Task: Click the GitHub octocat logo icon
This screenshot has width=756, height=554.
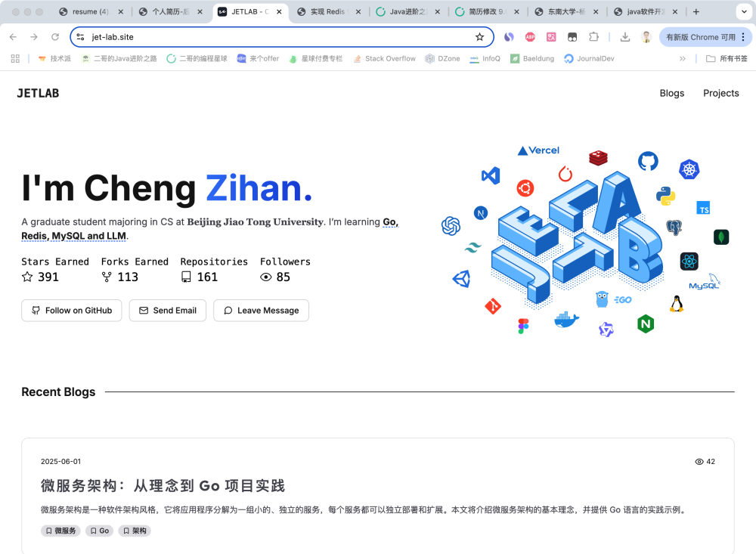Action: click(648, 161)
